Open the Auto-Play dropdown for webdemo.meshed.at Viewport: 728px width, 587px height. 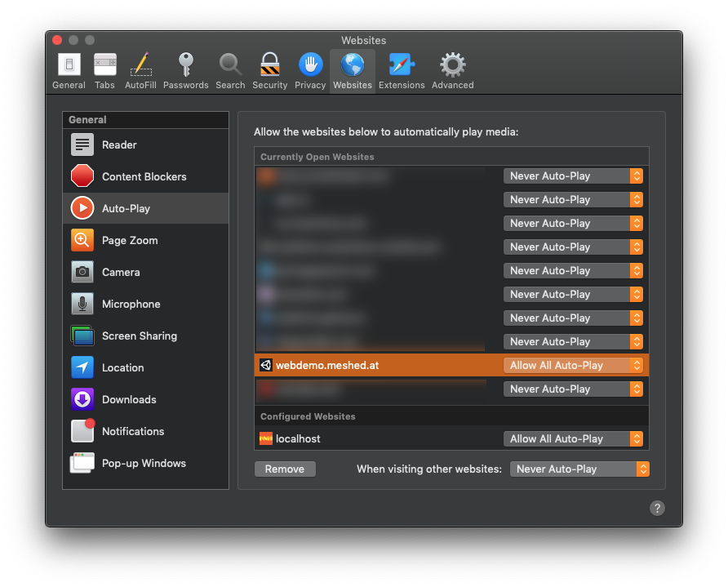tap(574, 365)
